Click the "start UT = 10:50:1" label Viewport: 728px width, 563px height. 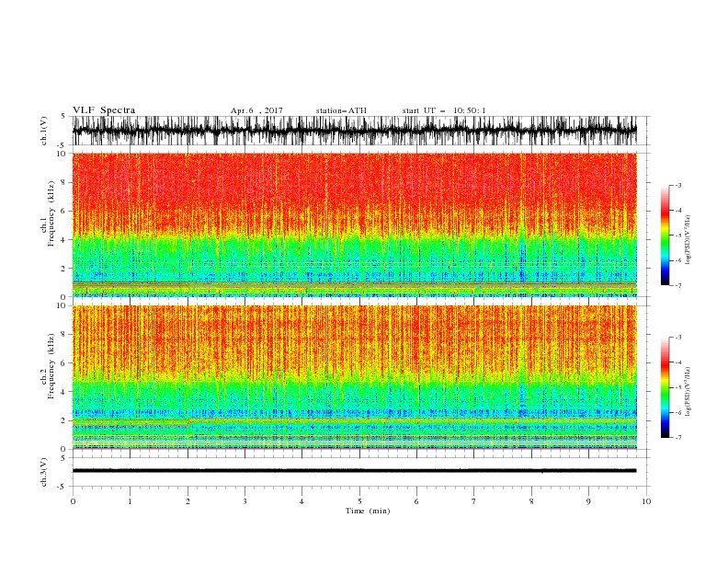[x=444, y=110]
